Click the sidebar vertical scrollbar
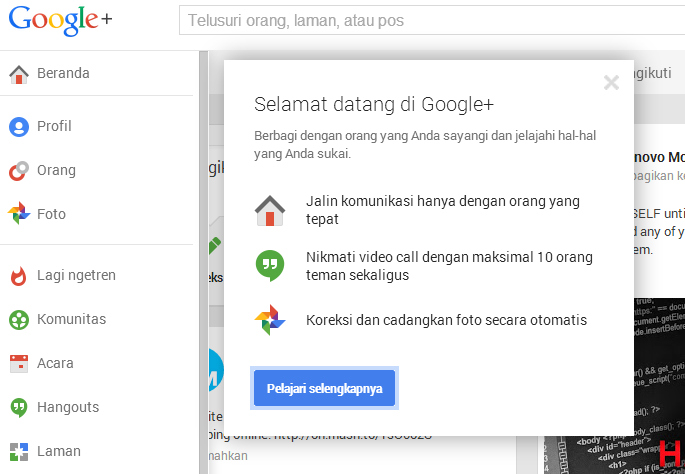 click(204, 262)
